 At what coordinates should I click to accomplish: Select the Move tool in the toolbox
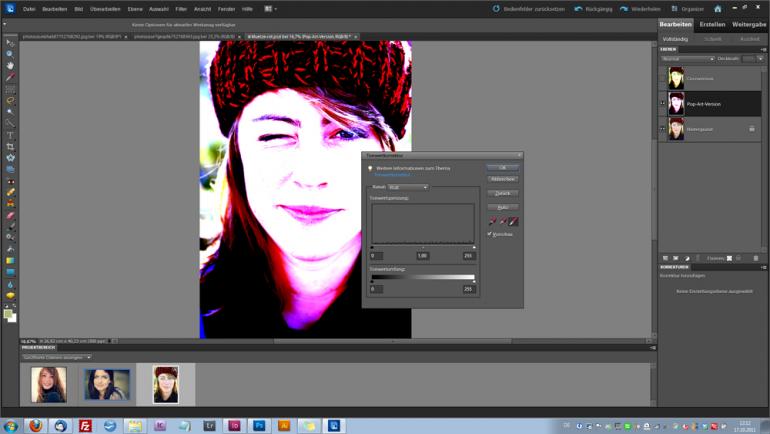click(x=10, y=43)
